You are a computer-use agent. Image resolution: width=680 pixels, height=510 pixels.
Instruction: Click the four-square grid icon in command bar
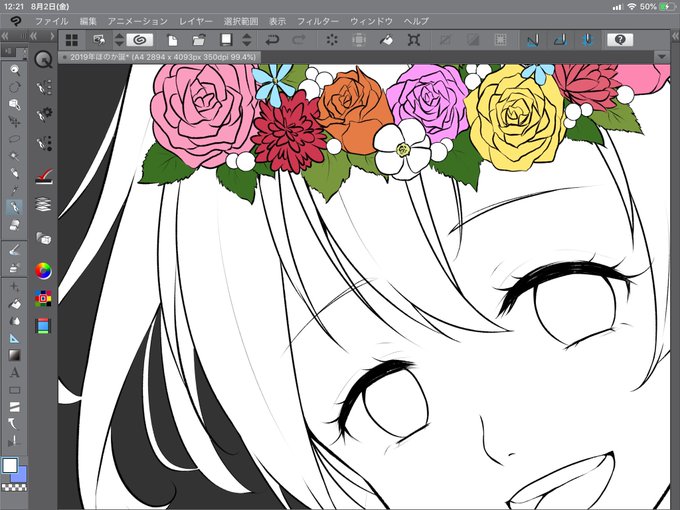click(72, 40)
